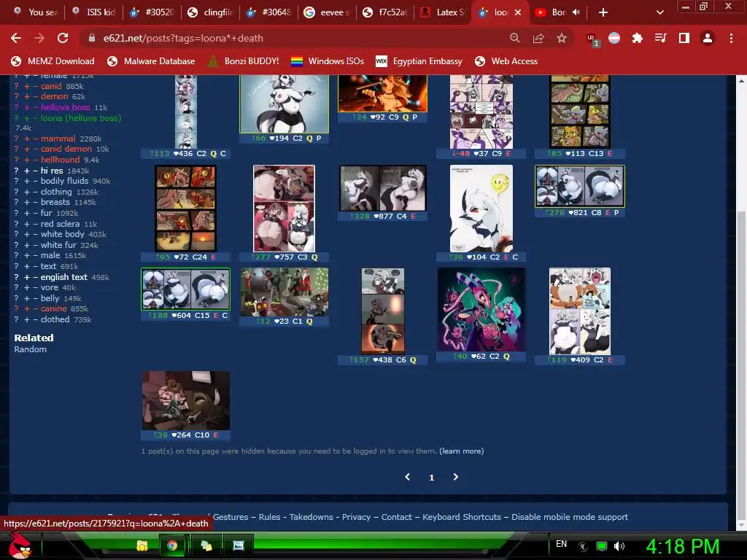The width and height of the screenshot is (747, 560).
Task: Click the striped flag extension icon
Action: tap(614, 38)
